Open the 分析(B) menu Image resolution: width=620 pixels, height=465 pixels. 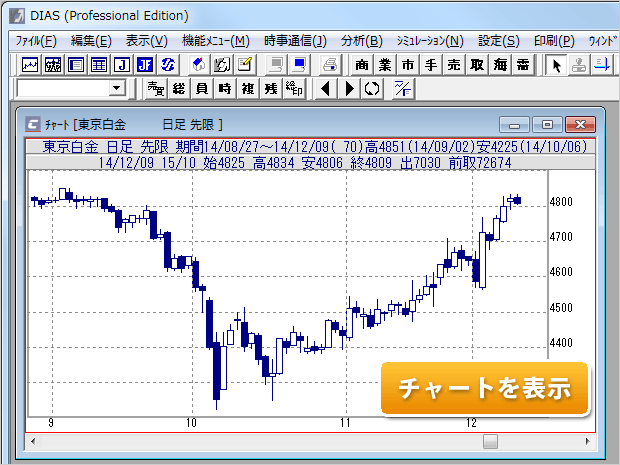click(x=361, y=41)
